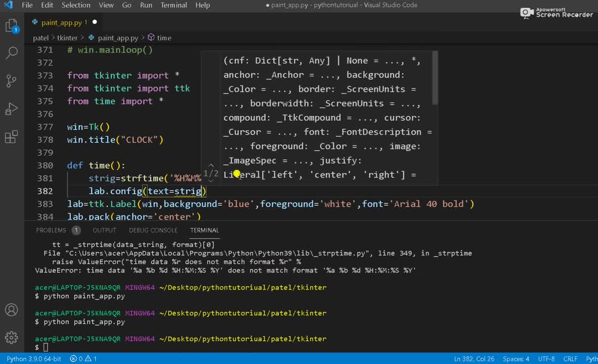Click UTF-8 encoding status item
The width and height of the screenshot is (598, 364).
click(546, 358)
